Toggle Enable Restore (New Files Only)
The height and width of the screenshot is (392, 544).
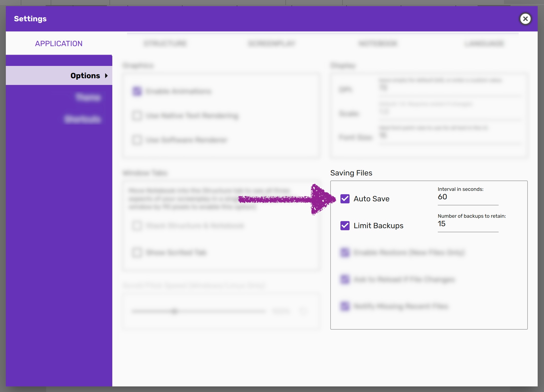345,252
